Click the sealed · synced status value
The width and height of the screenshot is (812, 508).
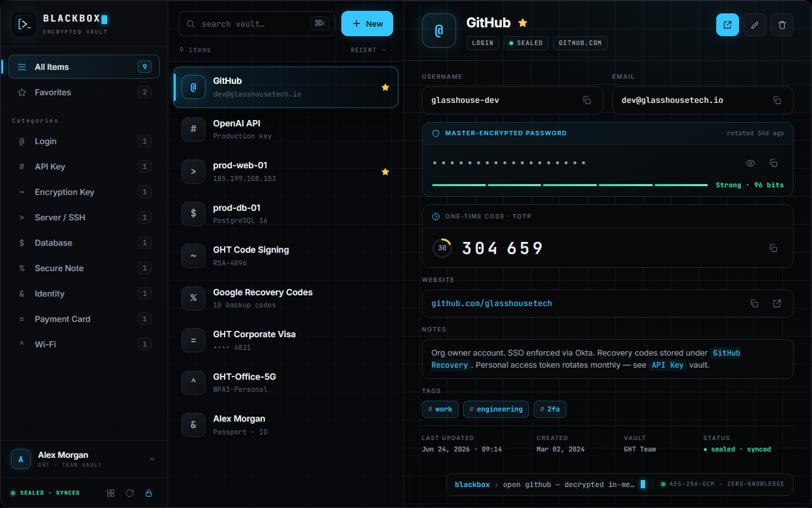(x=737, y=449)
